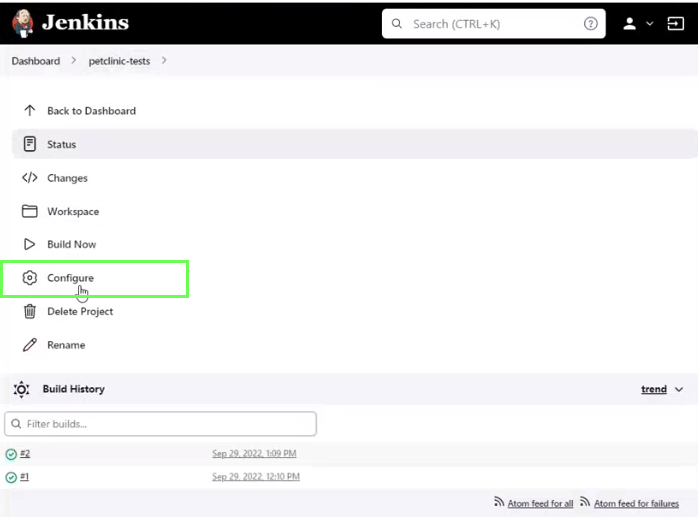
Task: Click build #2 success status icon
Action: pyautogui.click(x=11, y=454)
